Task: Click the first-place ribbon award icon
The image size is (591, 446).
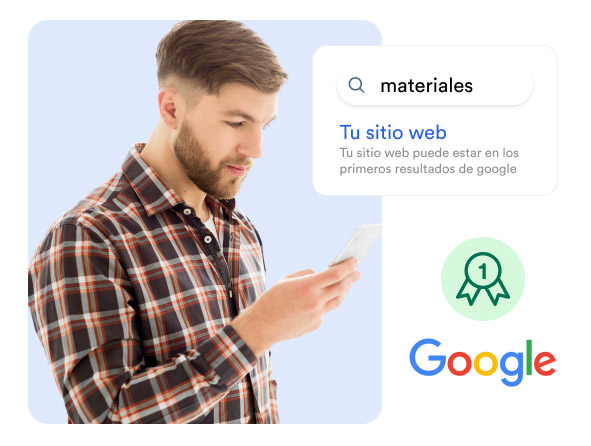Action: [x=483, y=279]
